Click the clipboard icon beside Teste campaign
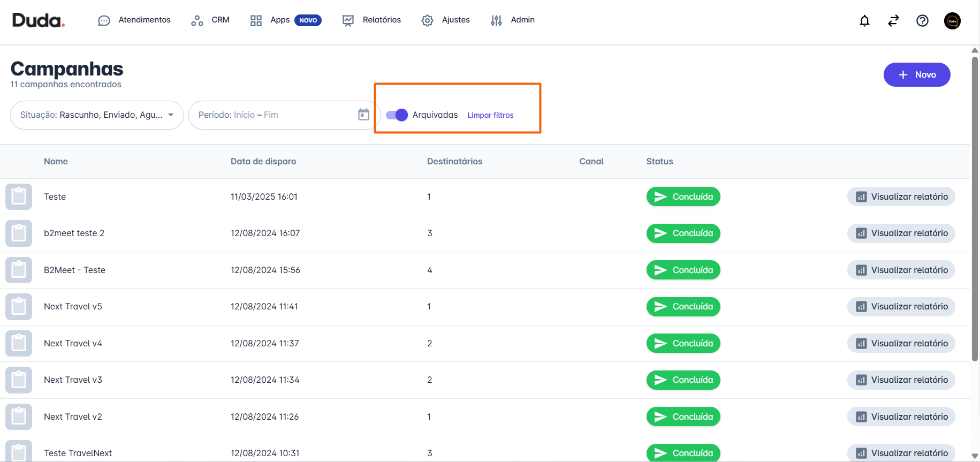 tap(19, 196)
